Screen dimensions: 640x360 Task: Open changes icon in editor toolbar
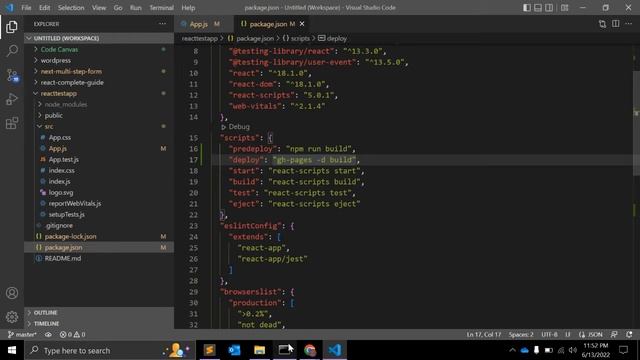602,24
